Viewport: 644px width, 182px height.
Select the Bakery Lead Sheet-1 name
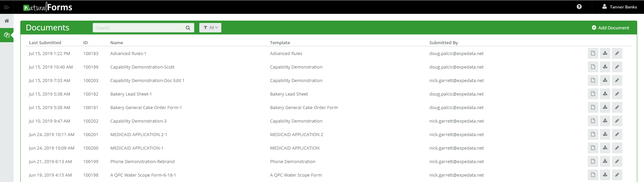[x=131, y=94]
